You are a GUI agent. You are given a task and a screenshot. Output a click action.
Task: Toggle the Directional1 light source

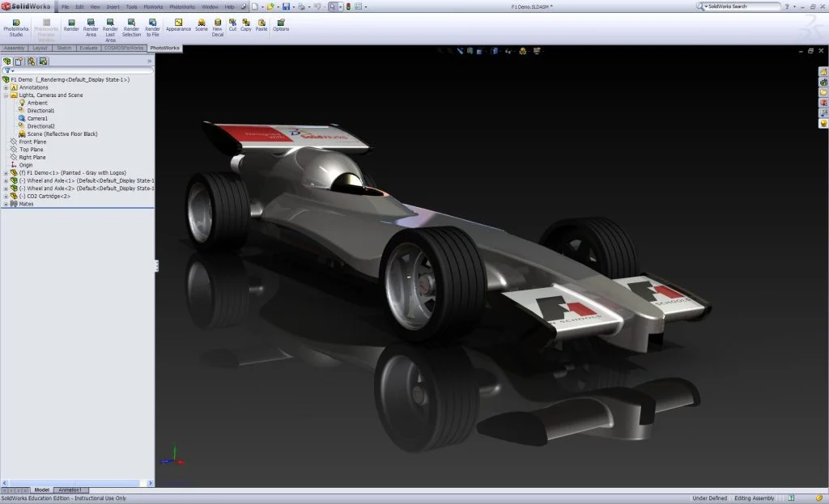point(39,111)
